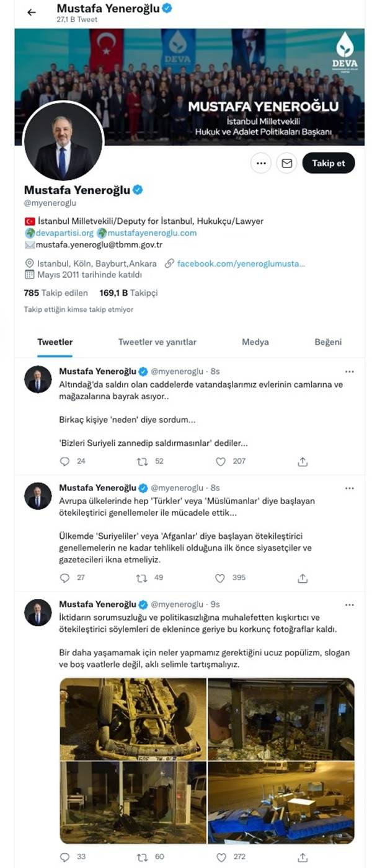Open profile more options ellipsis button
The image size is (372, 868).
coord(261,163)
